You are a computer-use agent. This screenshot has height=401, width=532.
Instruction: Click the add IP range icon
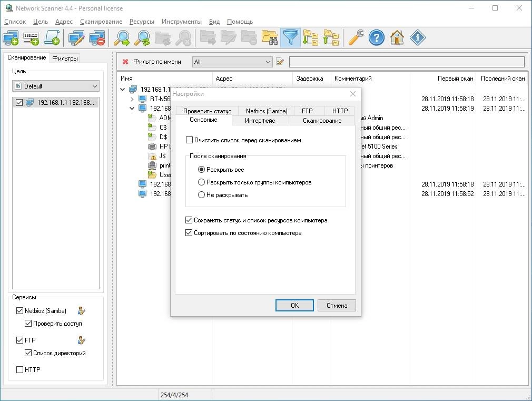(x=31, y=38)
